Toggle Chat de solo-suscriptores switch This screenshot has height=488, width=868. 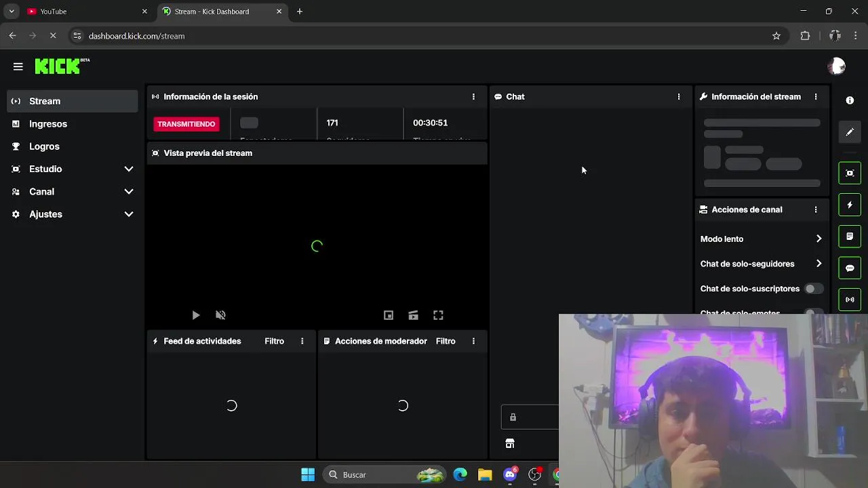813,289
